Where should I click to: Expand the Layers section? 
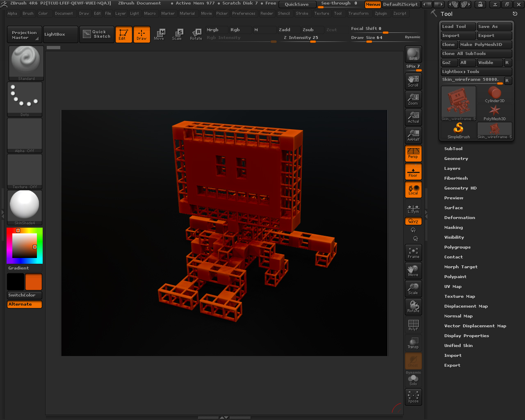[x=452, y=168]
